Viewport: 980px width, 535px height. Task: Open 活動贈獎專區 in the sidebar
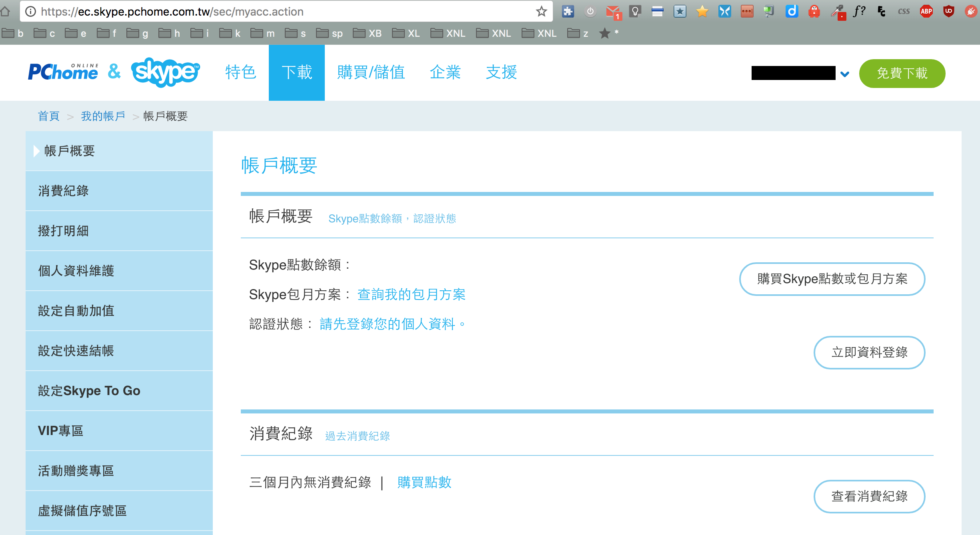pyautogui.click(x=119, y=471)
